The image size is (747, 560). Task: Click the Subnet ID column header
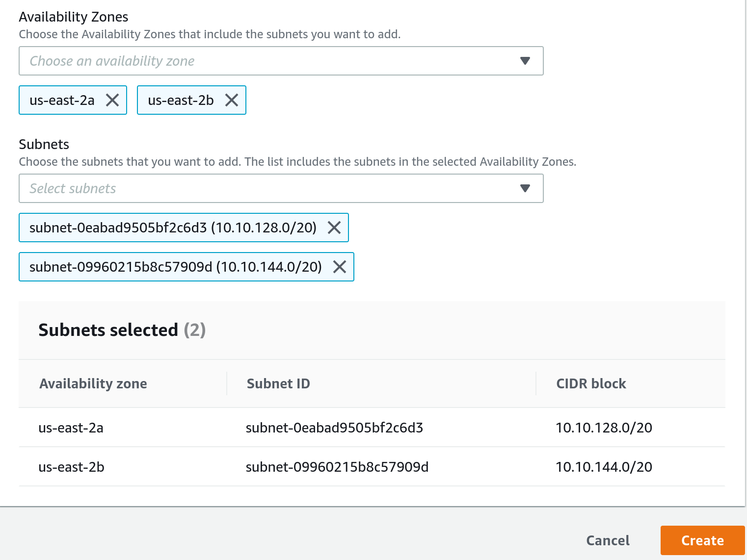pyautogui.click(x=278, y=383)
